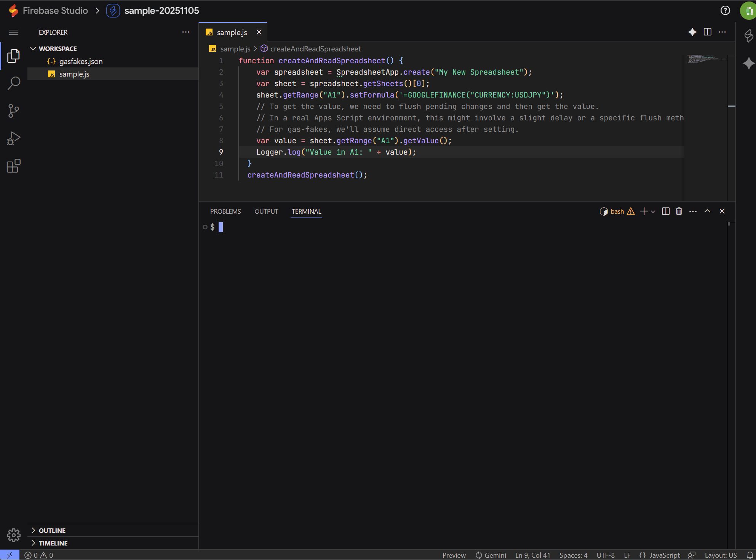The image size is (756, 560).
Task: Expand the OUTLINE section
Action: point(52,531)
